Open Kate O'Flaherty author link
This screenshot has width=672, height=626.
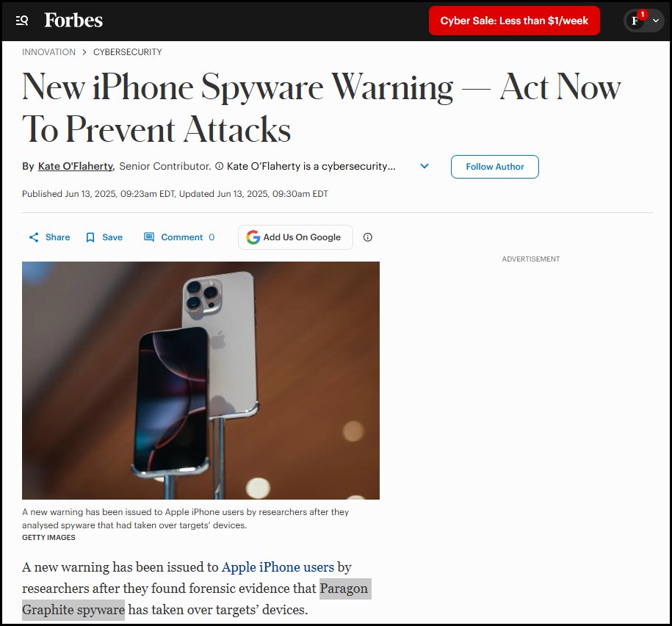(76, 166)
